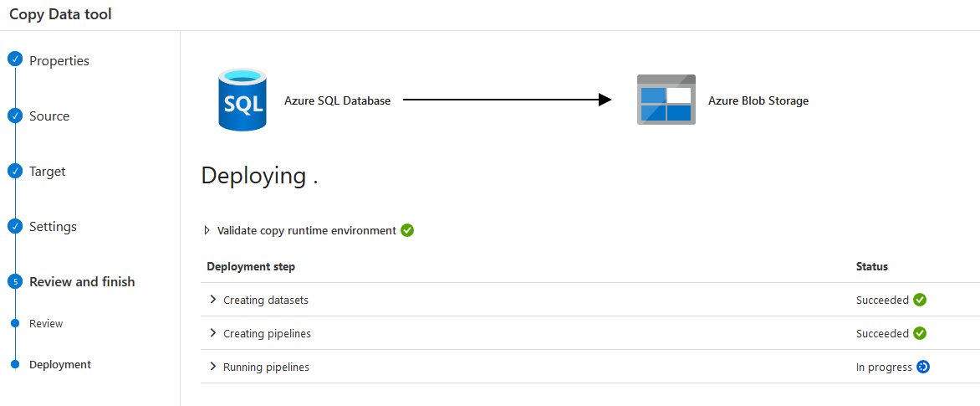The height and width of the screenshot is (406, 980).
Task: Expand the Running pipelines deployment step
Action: [213, 367]
